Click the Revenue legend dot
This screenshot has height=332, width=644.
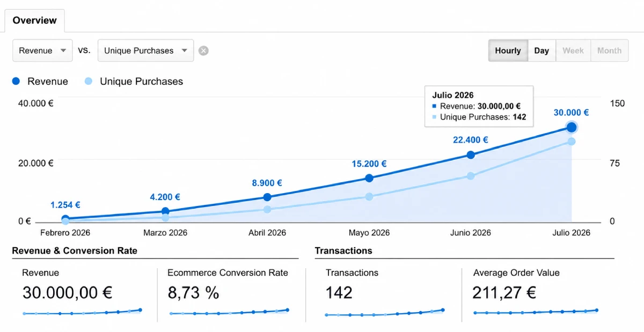(16, 82)
